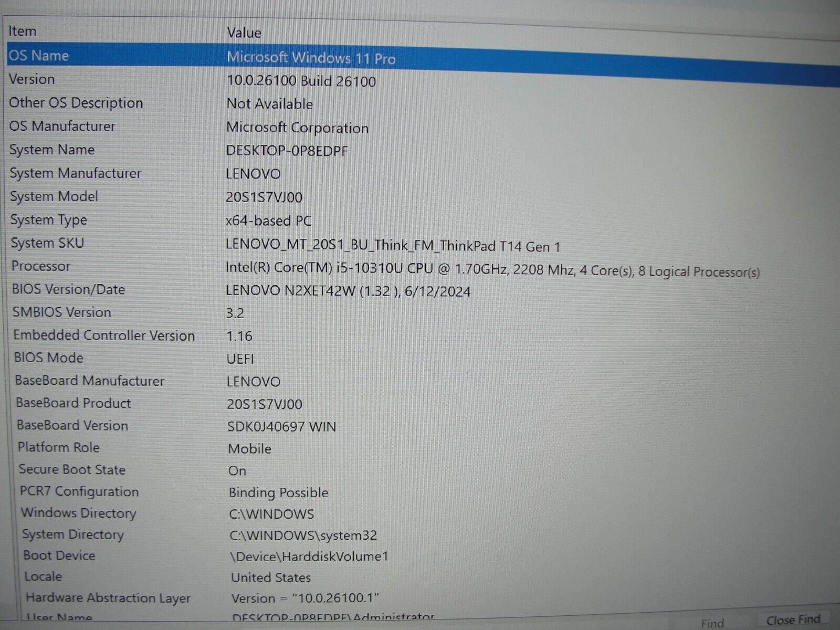The image size is (840, 630).
Task: Select the Embedded Controller Version row
Action: [210, 335]
